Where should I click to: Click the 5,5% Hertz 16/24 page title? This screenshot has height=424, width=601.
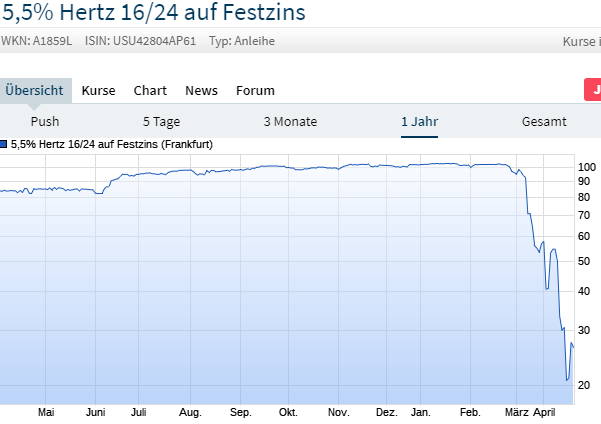154,14
